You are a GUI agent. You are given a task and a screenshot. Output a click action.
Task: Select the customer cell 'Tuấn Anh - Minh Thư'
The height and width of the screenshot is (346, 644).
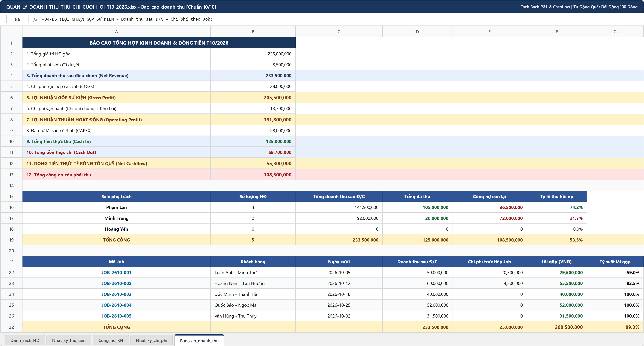click(253, 273)
